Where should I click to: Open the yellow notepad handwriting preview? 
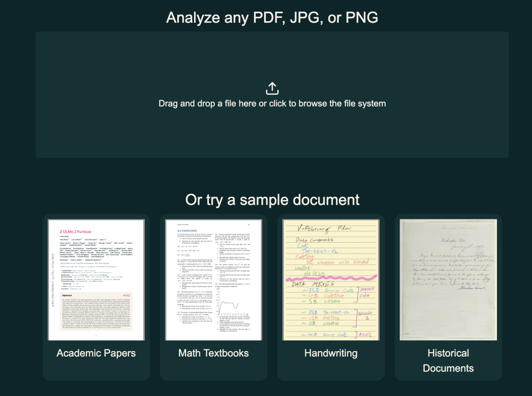click(331, 280)
